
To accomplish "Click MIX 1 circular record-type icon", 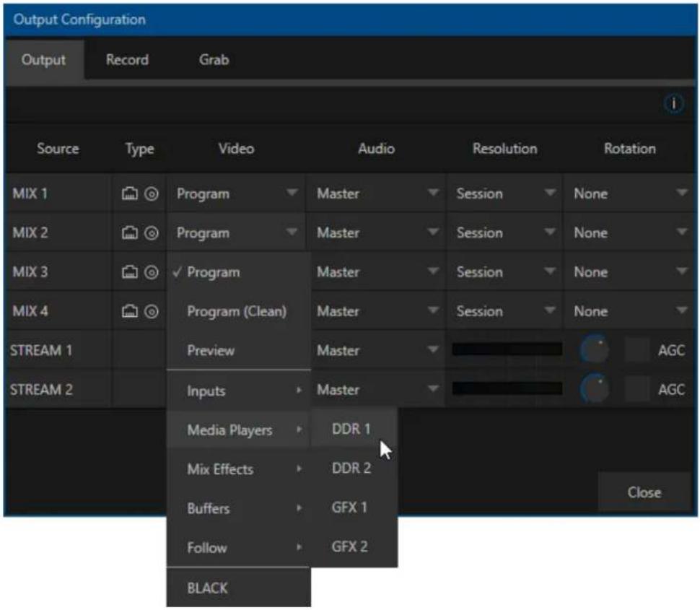I will pyautogui.click(x=152, y=193).
